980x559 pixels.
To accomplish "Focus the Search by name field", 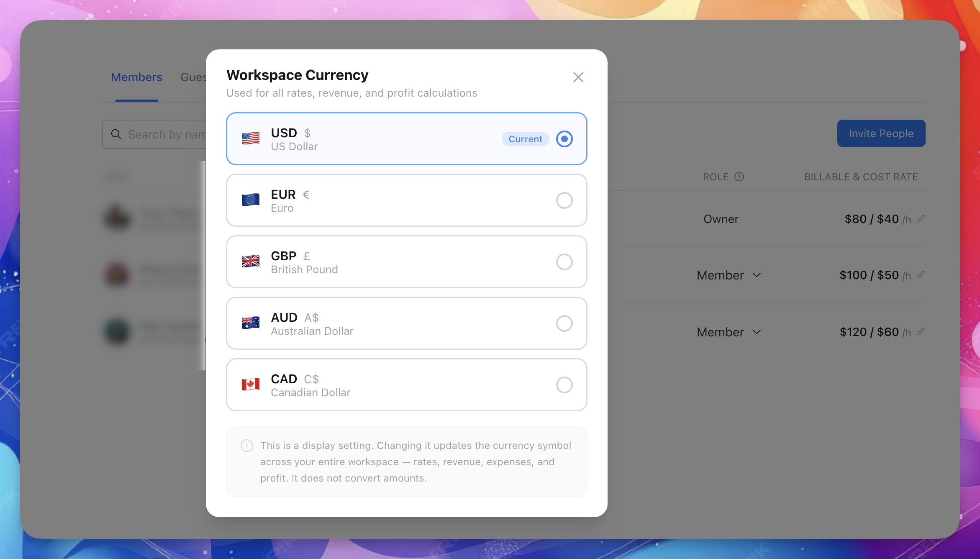I will click(165, 134).
